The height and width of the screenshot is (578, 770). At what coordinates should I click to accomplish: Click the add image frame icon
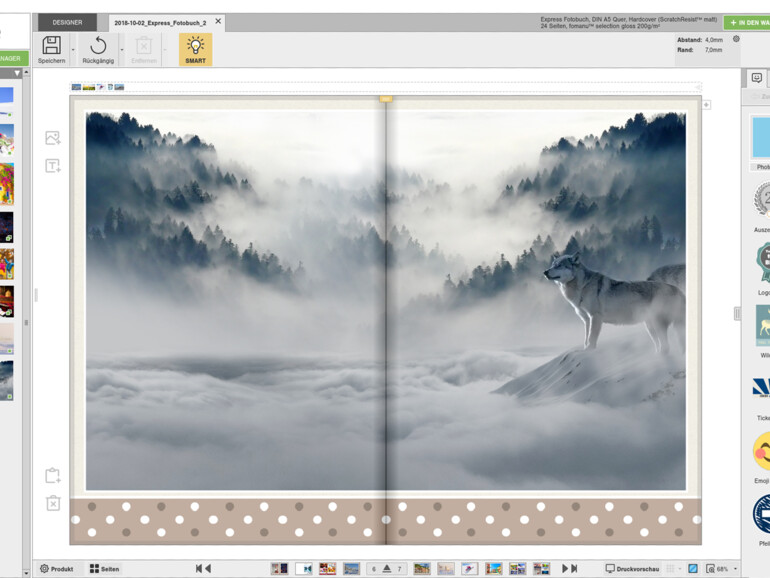[x=53, y=138]
